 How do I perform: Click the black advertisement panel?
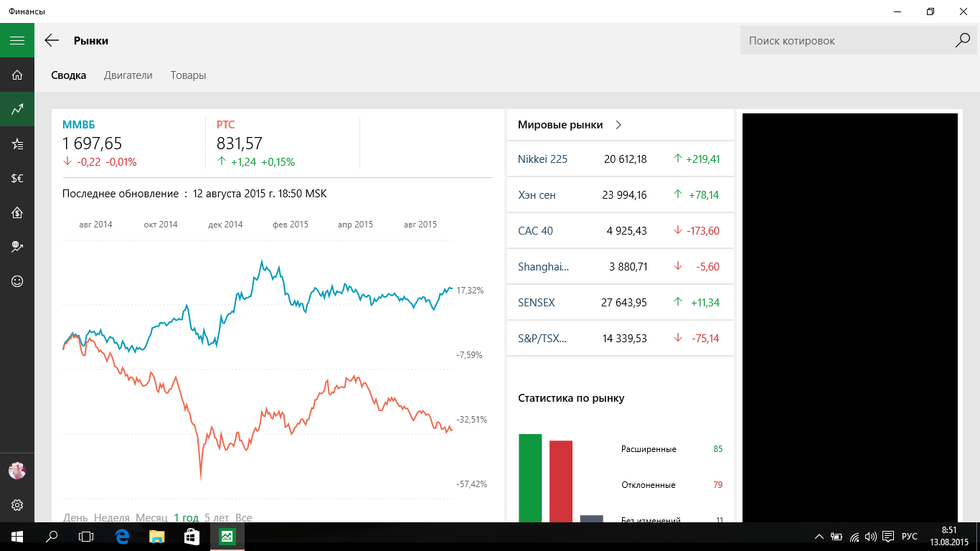850,318
